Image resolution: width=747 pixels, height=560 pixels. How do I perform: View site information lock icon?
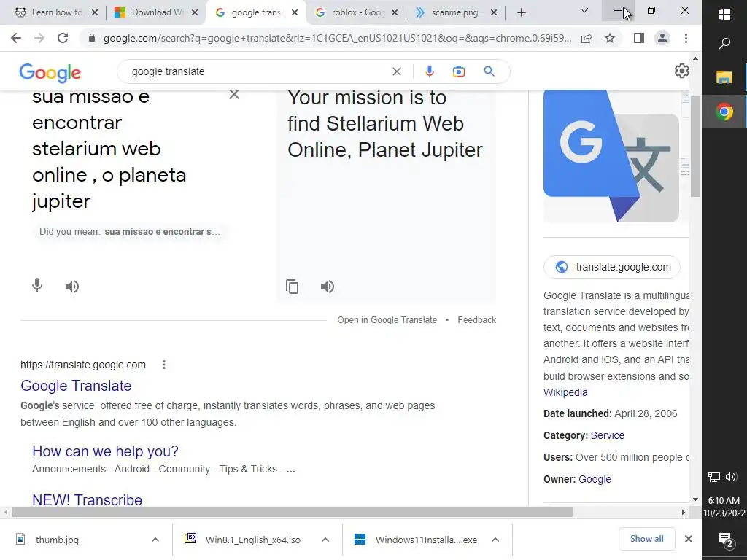[91, 38]
